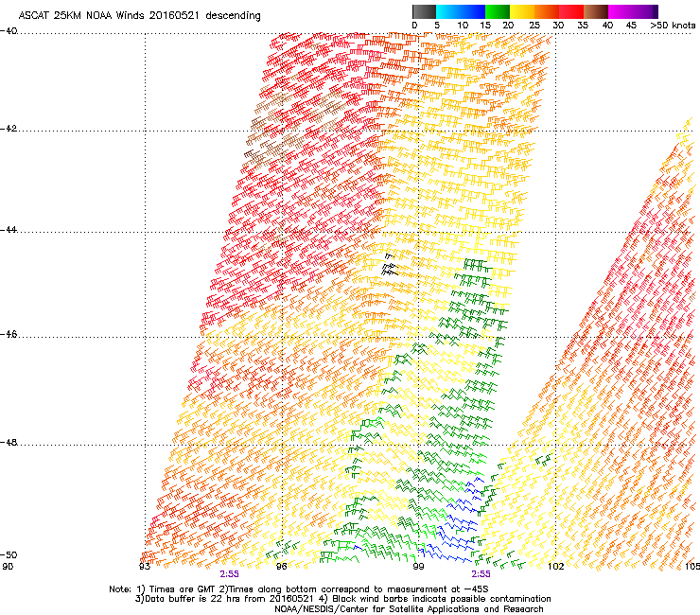The image size is (700, 615).
Task: Click the legend label '20'
Action: click(508, 26)
